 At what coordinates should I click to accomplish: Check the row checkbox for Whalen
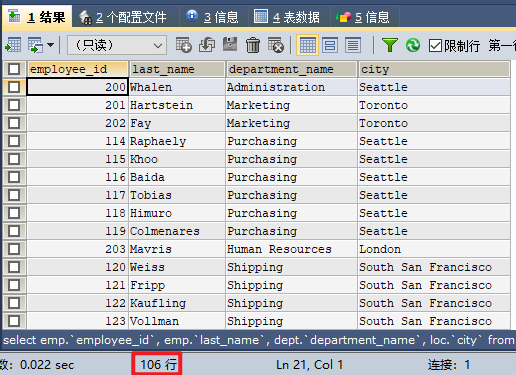point(14,87)
